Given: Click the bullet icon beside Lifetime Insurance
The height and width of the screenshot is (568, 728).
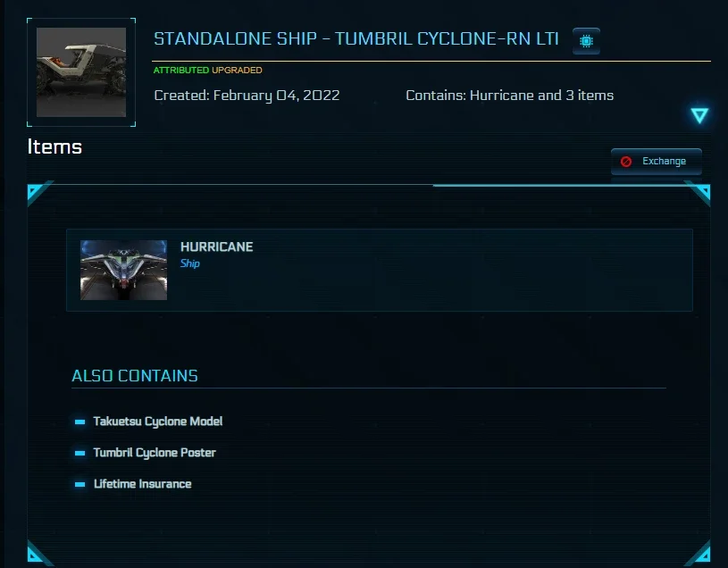Looking at the screenshot, I should coord(79,484).
